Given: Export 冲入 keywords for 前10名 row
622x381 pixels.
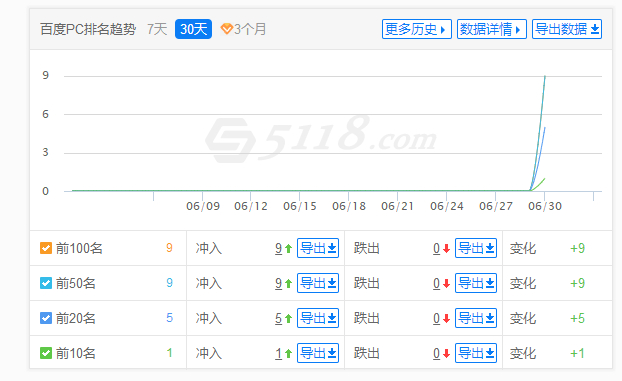Looking at the screenshot, I should point(318,353).
